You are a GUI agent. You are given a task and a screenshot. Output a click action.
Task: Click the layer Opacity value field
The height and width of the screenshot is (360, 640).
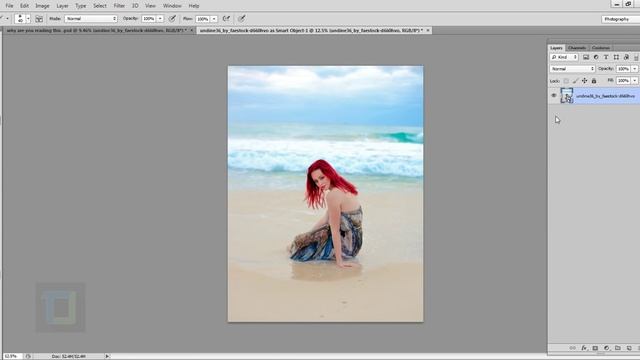(624, 69)
